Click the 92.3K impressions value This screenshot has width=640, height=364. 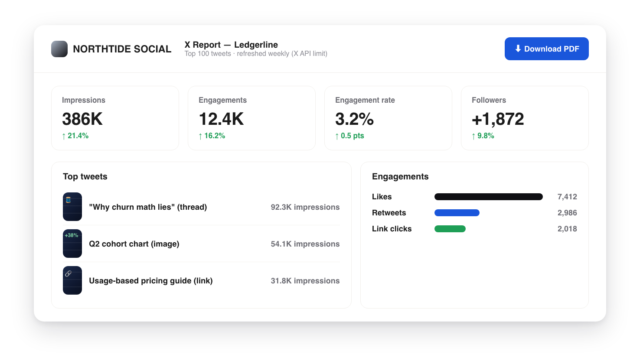pos(305,207)
